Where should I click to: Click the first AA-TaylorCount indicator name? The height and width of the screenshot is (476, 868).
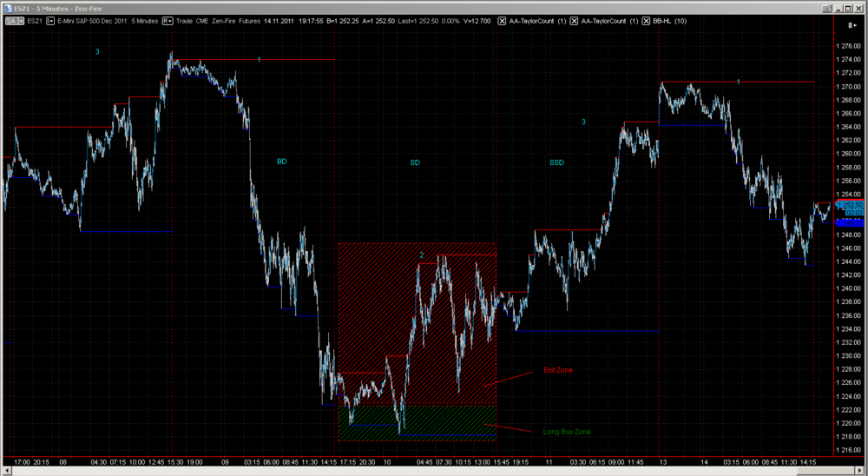tap(531, 21)
